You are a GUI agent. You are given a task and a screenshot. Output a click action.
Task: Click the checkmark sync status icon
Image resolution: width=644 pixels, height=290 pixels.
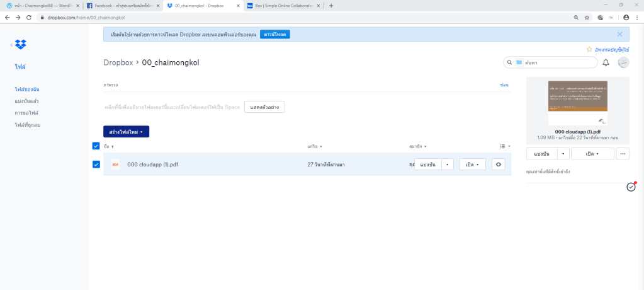[x=631, y=187]
